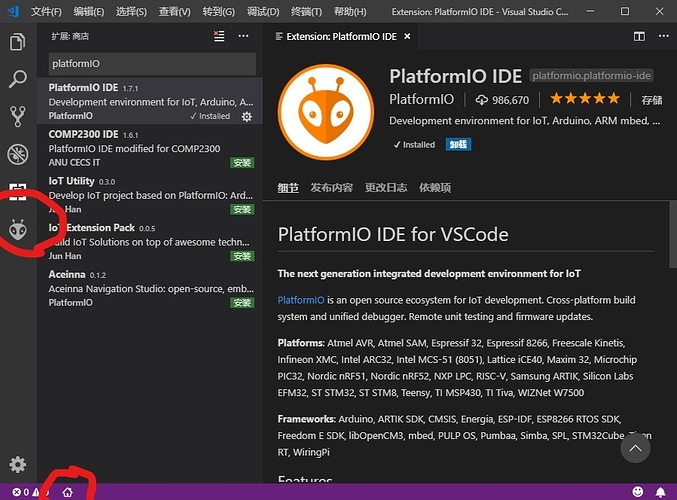The width and height of the screenshot is (677, 500).
Task: Click the VS Code logo in title bar
Action: pos(13,11)
